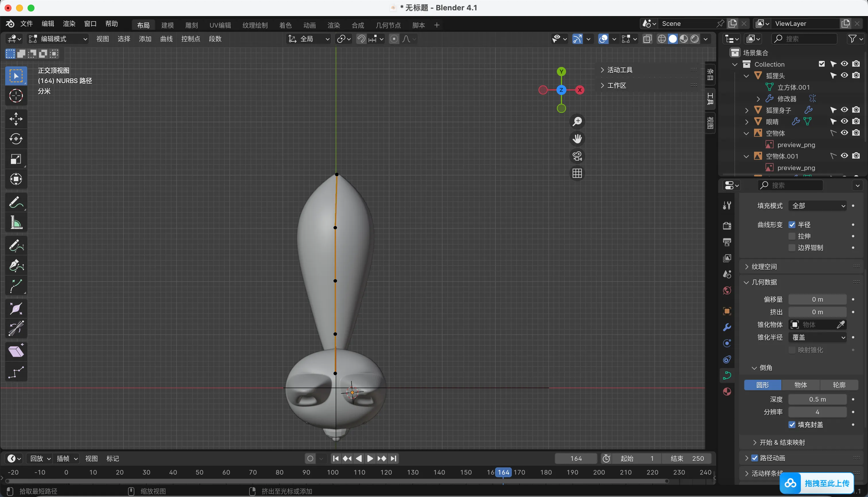The height and width of the screenshot is (497, 868).
Task: Enable the 拉伸 checkbox
Action: click(792, 236)
